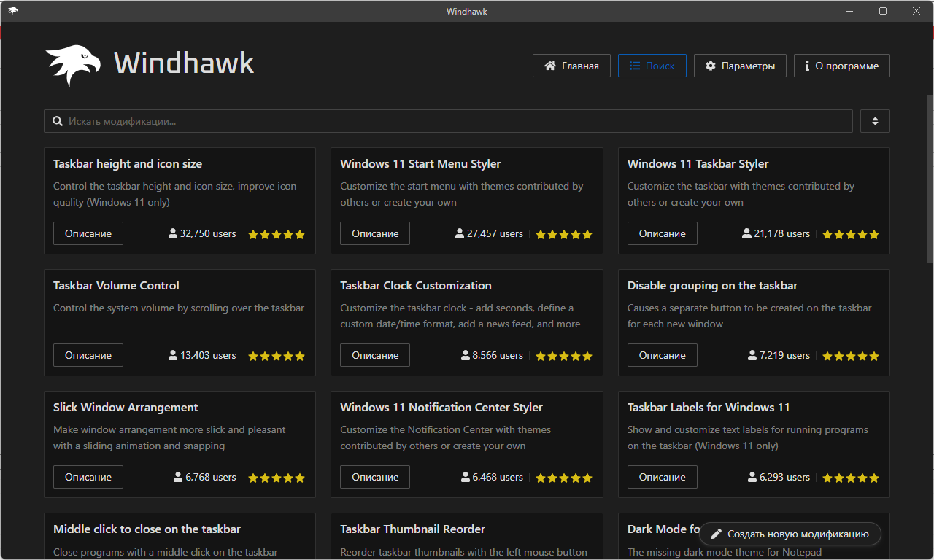Click users icon next to 6,468 users

(x=465, y=478)
